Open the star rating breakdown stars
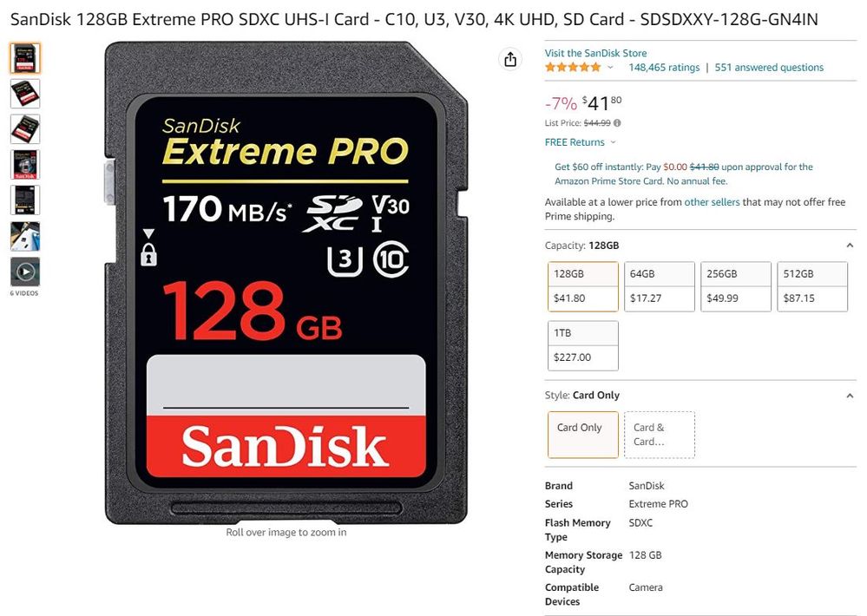The width and height of the screenshot is (867, 616). click(573, 68)
